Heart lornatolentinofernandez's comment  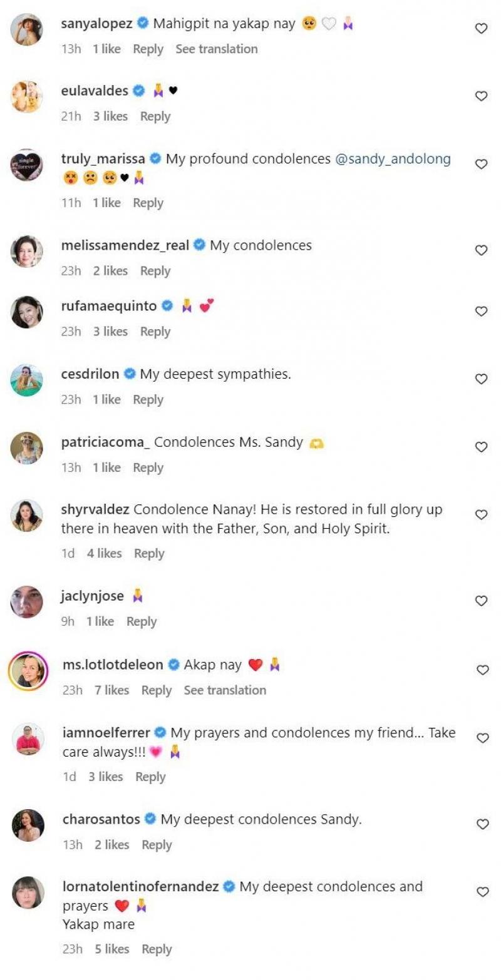coord(481,892)
